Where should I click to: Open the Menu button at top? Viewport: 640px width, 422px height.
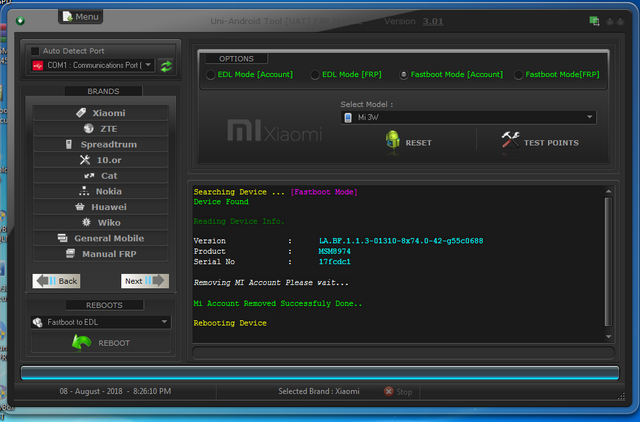pyautogui.click(x=80, y=17)
